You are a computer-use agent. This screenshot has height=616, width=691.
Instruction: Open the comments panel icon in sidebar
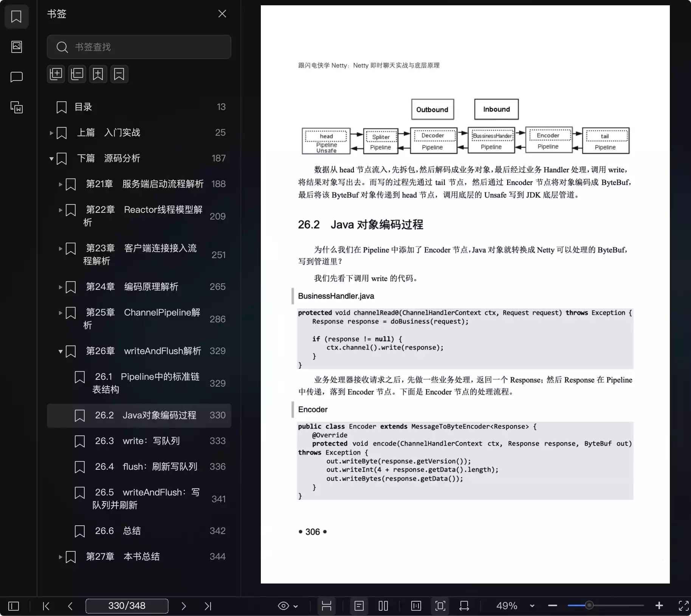point(17,77)
